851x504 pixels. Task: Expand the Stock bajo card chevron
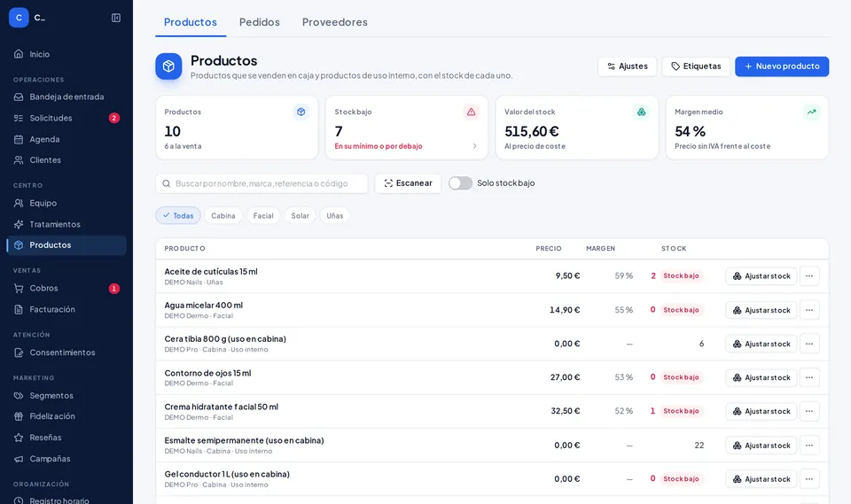point(475,146)
